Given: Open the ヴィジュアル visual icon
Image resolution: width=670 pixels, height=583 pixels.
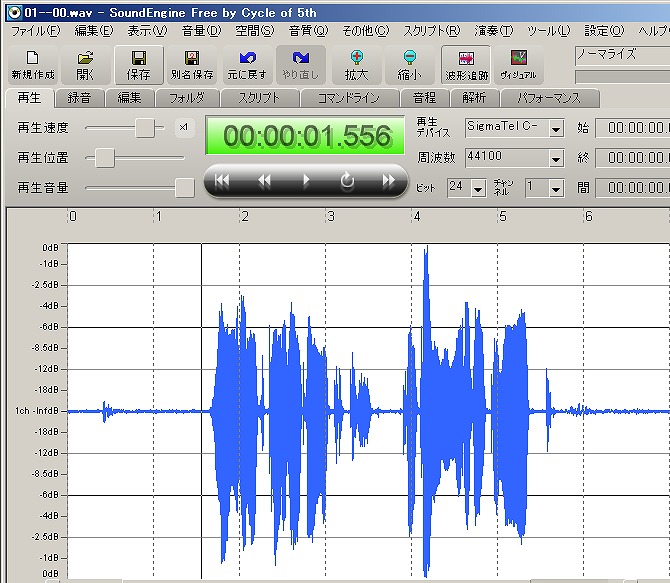Looking at the screenshot, I should coord(518,65).
